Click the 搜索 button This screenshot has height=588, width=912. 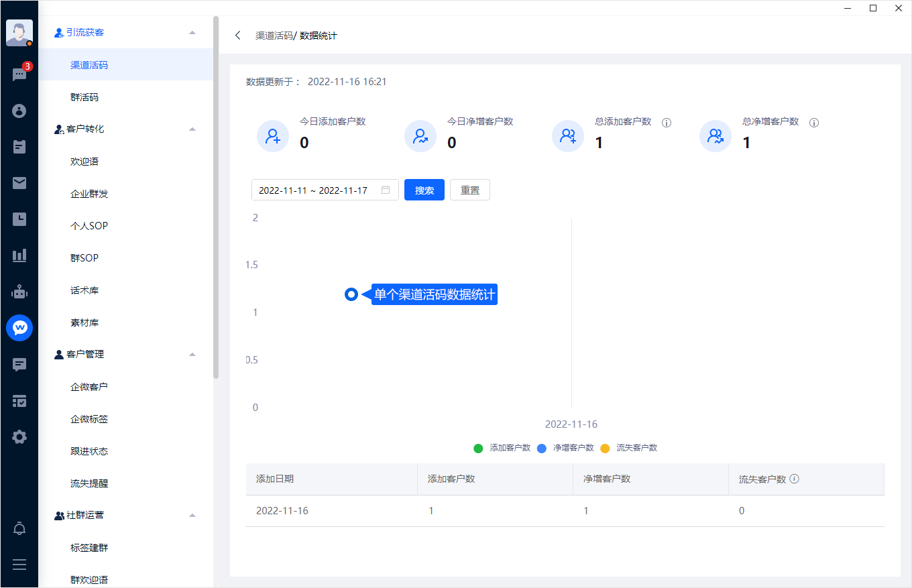tap(424, 190)
